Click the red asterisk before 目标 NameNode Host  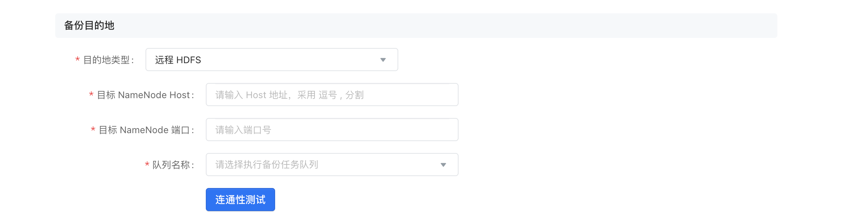pos(91,95)
